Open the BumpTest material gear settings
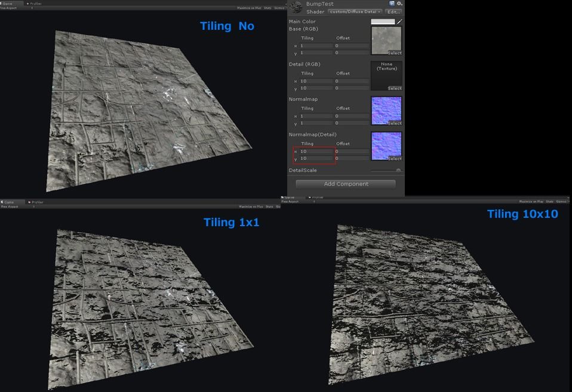Viewport: 572px width, 392px height. coord(399,4)
